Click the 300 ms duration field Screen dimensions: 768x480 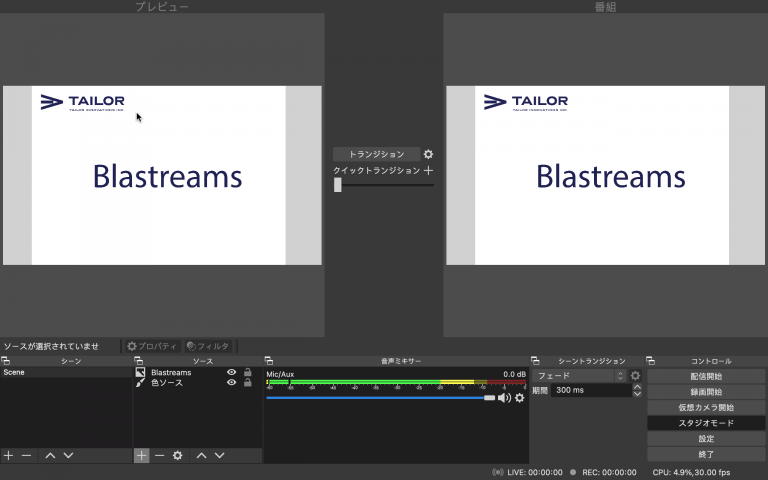(x=591, y=390)
